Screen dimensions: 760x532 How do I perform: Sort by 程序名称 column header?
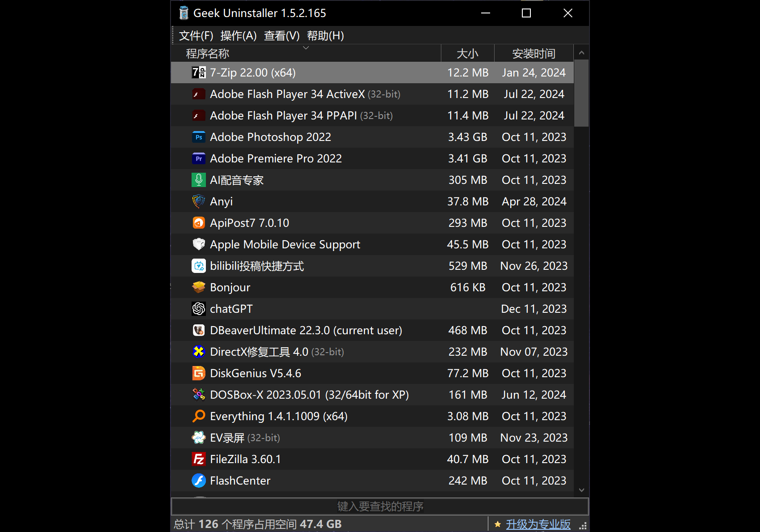click(x=306, y=53)
